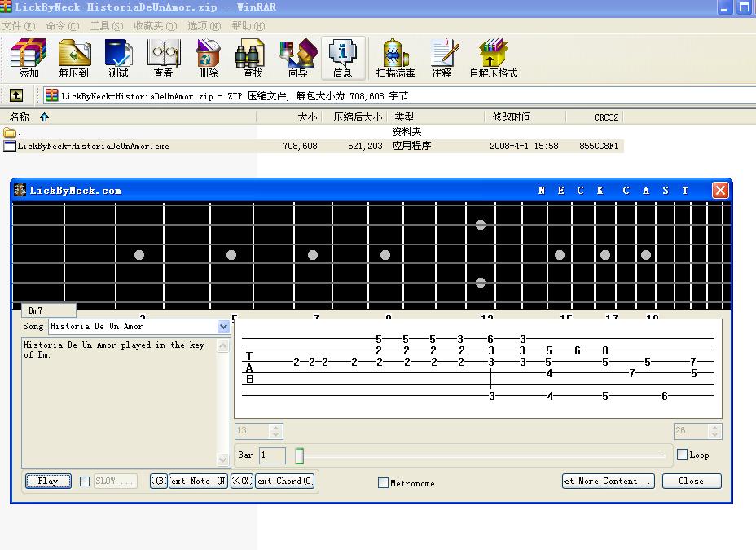Click the song description scrollbar up arrow
Image resolution: width=756 pixels, height=550 pixels.
point(222,345)
